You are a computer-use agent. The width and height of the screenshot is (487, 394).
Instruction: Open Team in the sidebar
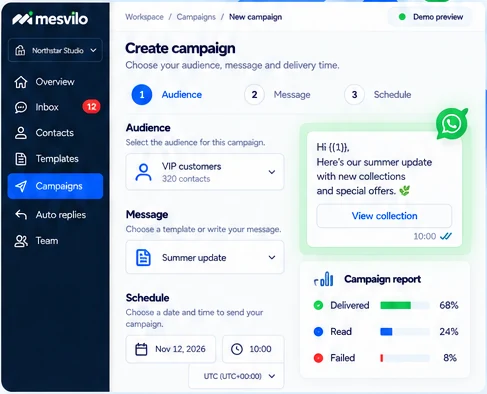(55, 241)
